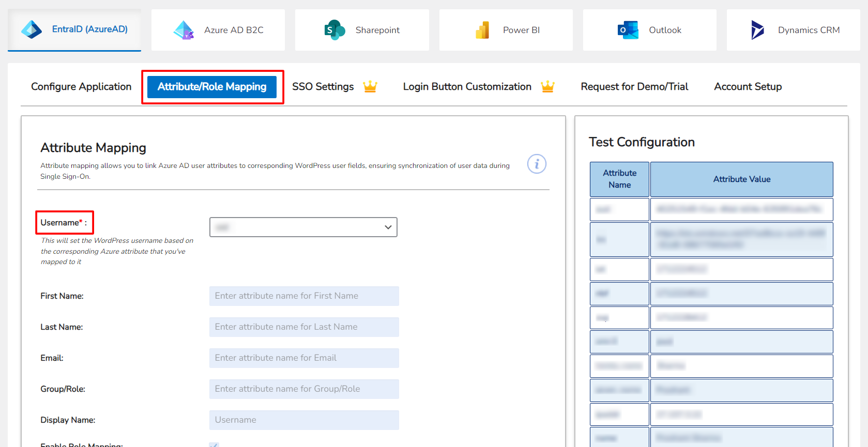Choose the Sharepoint application card
Screen dimensions: 868x447
pos(362,30)
